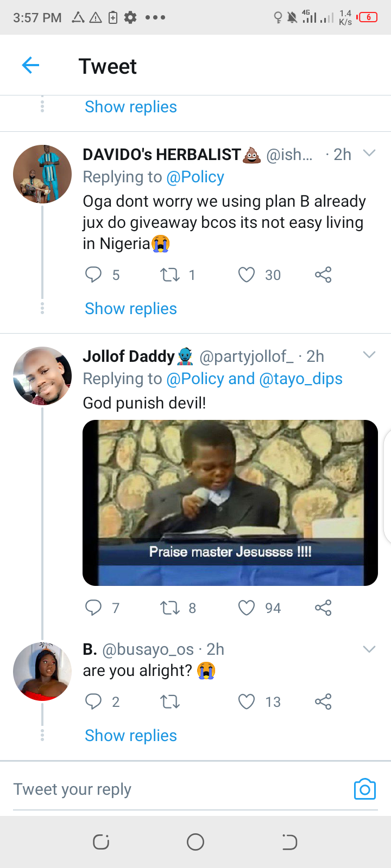Tap the back arrow beside Tweet
The image size is (391, 868).
pos(30,66)
